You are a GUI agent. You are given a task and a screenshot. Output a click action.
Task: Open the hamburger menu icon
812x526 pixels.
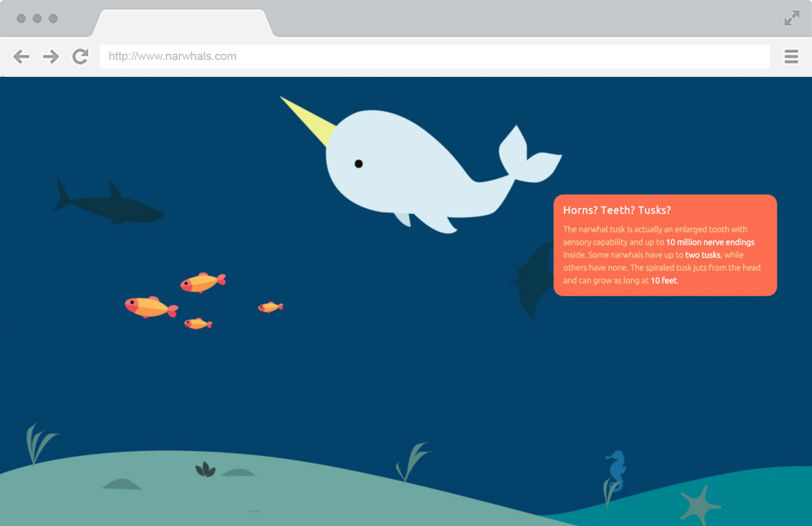(x=791, y=56)
